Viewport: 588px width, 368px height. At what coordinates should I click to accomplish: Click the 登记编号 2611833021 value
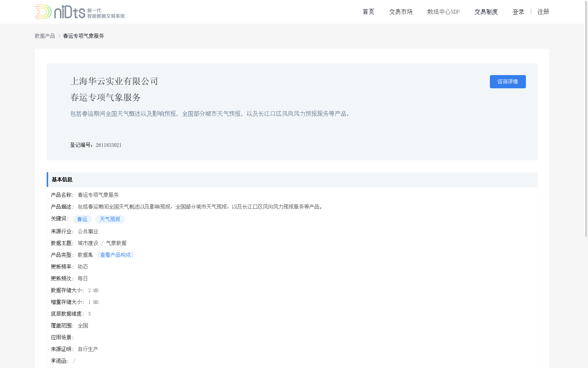[x=108, y=145]
